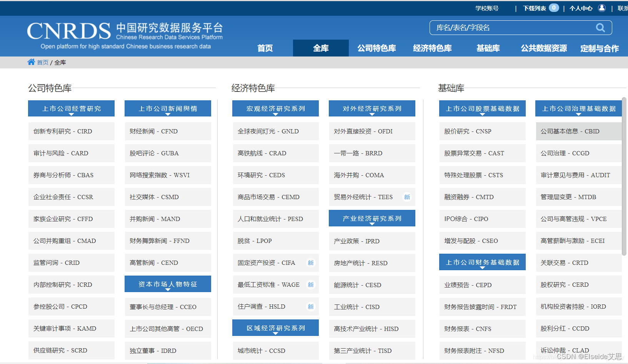The height and width of the screenshot is (364, 628).
Task: Click the download list count badge
Action: [x=554, y=8]
